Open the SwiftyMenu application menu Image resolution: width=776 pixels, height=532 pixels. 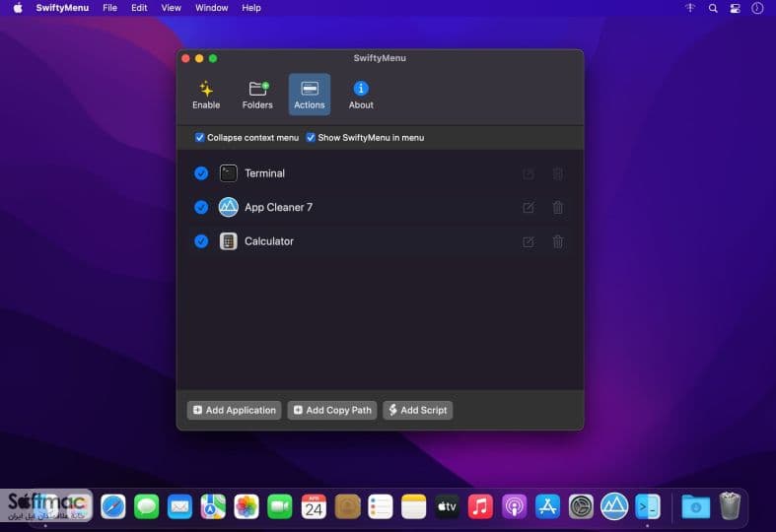click(62, 8)
